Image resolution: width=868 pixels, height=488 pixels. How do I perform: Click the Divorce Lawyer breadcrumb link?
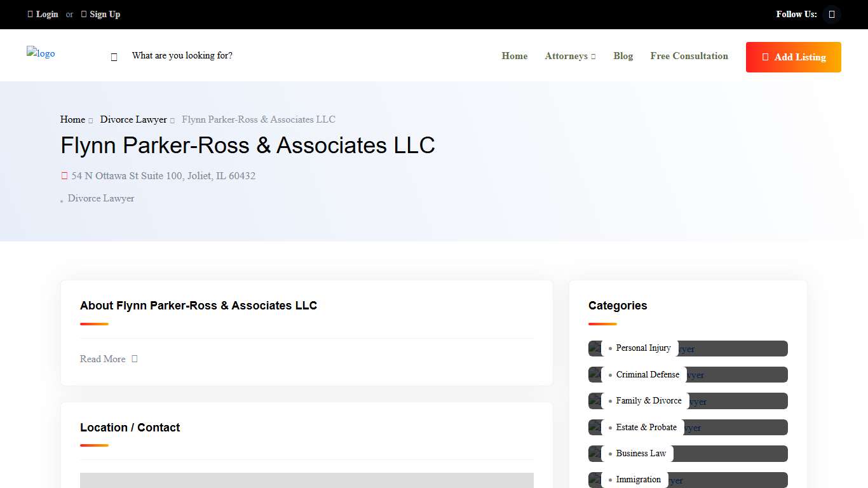[133, 119]
